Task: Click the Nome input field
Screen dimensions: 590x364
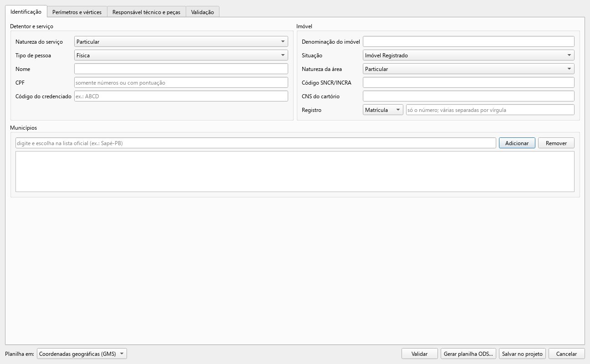Action: tap(181, 69)
